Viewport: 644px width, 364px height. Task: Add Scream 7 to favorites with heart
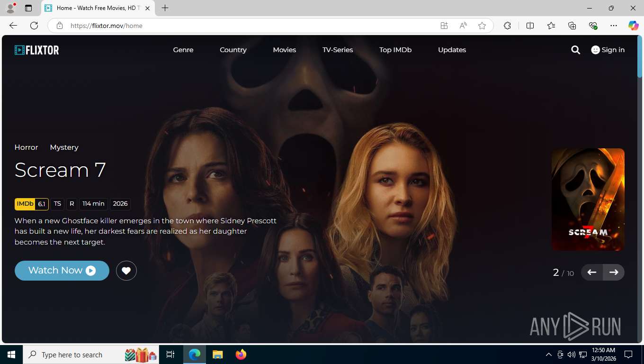pyautogui.click(x=126, y=271)
